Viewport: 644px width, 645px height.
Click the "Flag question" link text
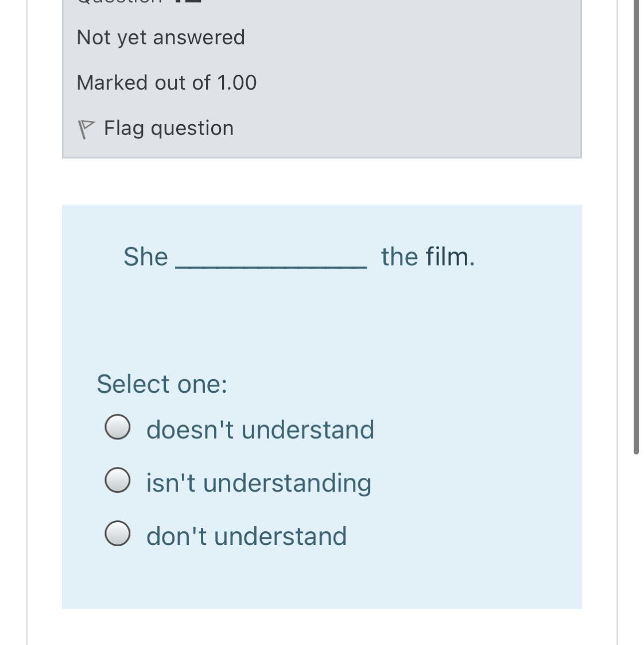169,128
